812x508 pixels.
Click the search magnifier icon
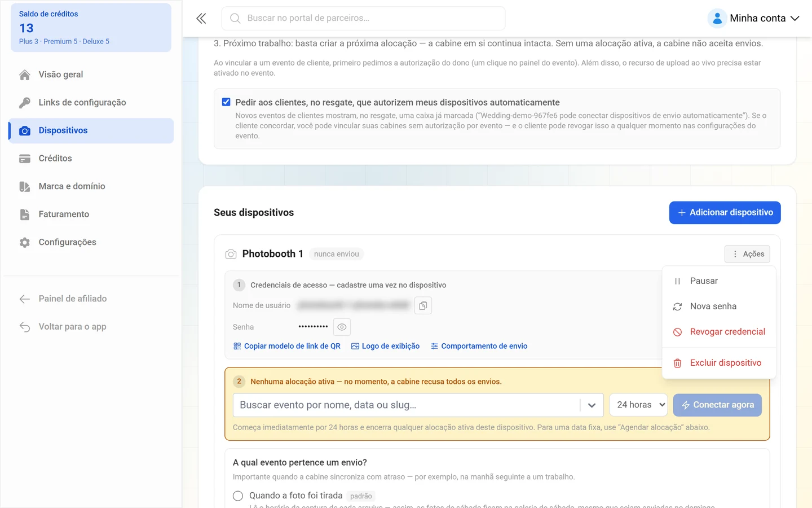pos(235,19)
